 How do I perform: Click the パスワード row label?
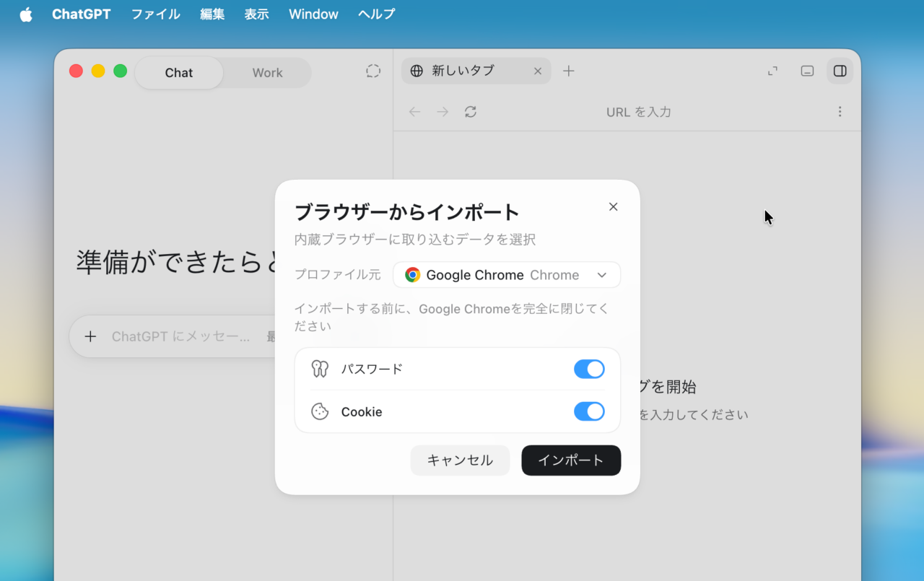372,369
